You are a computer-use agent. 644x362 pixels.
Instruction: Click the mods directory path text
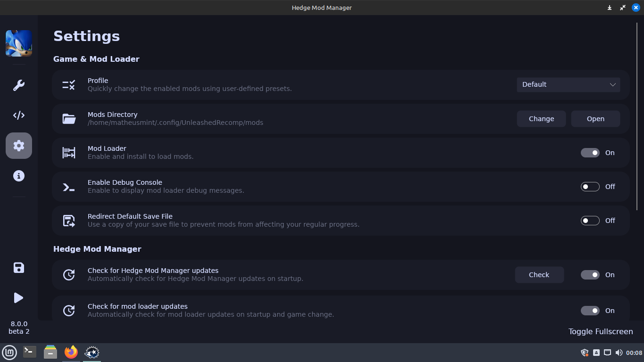(x=175, y=123)
